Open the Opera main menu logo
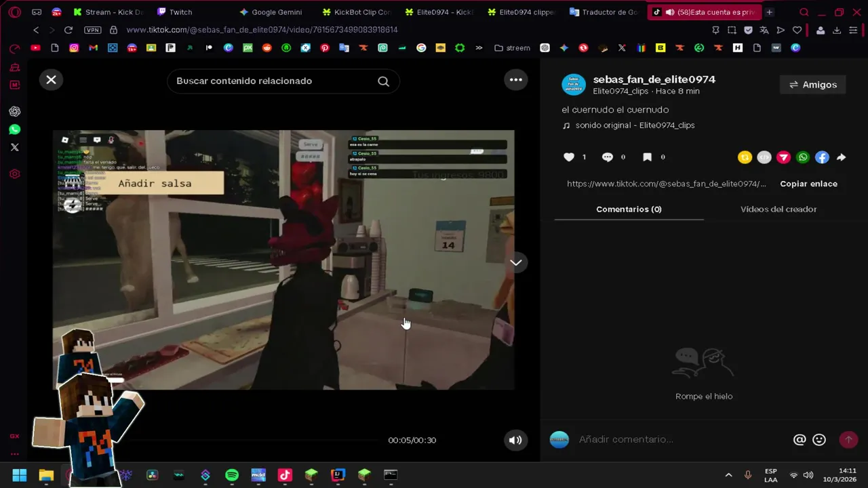 [14, 12]
